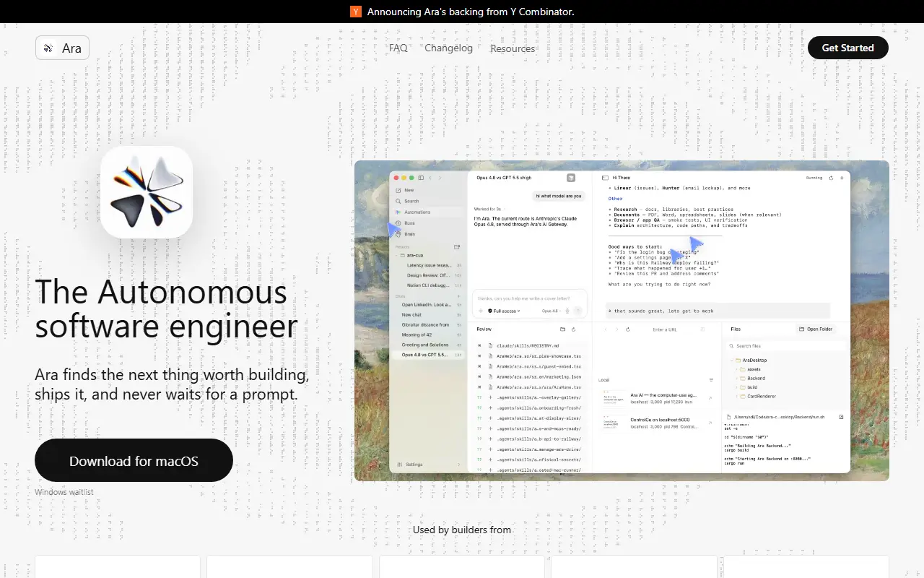Refresh the Review panel
Image resolution: width=924 pixels, height=578 pixels.
(573, 329)
